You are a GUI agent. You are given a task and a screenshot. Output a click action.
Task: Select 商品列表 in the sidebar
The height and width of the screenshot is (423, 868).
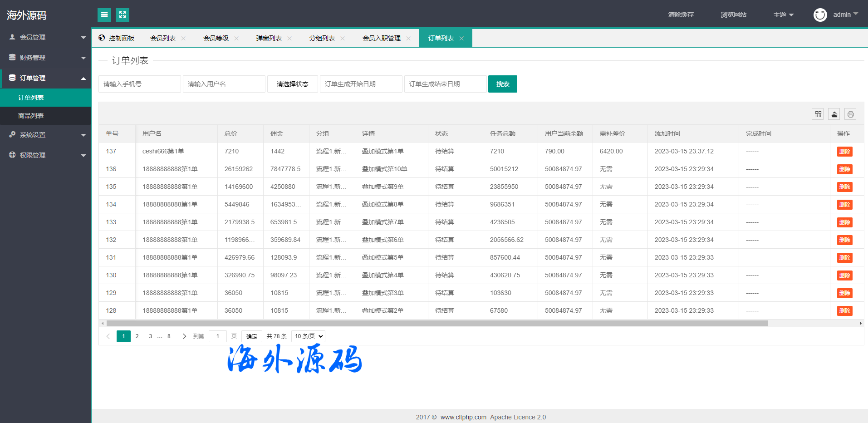[x=31, y=116]
